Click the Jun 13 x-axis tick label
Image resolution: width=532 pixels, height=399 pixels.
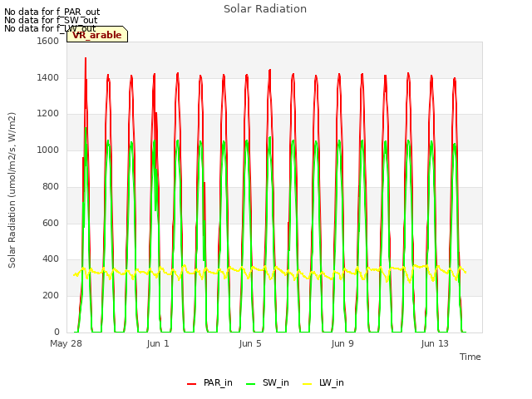point(435,343)
